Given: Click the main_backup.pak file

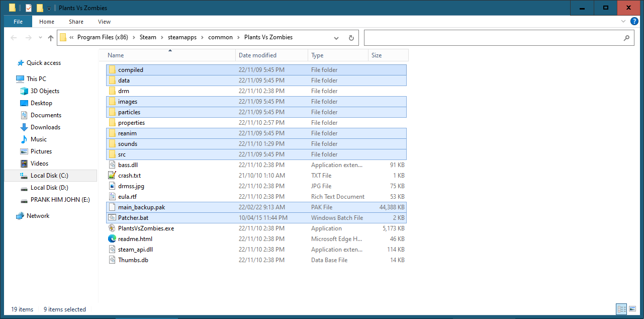Looking at the screenshot, I should coord(256,207).
